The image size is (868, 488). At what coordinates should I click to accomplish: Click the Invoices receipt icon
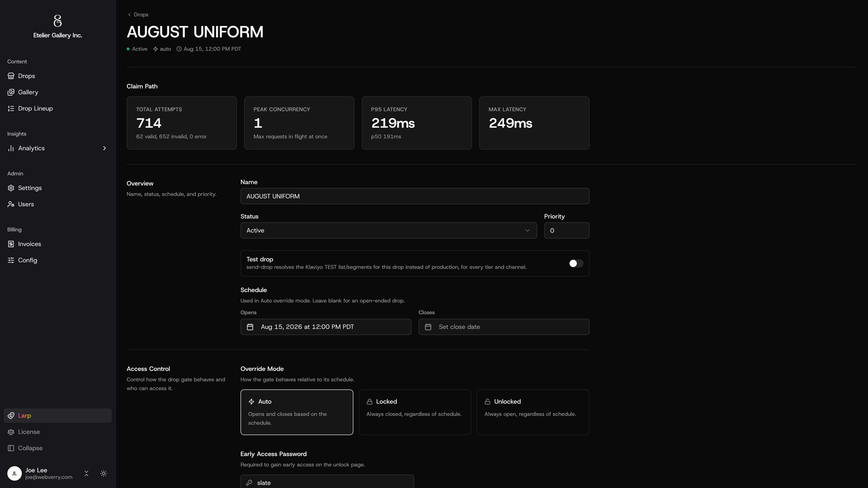point(11,244)
